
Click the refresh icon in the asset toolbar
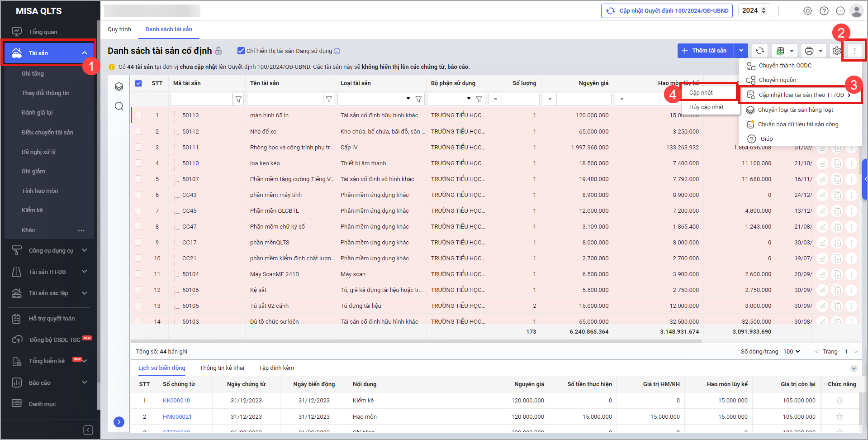pos(760,51)
